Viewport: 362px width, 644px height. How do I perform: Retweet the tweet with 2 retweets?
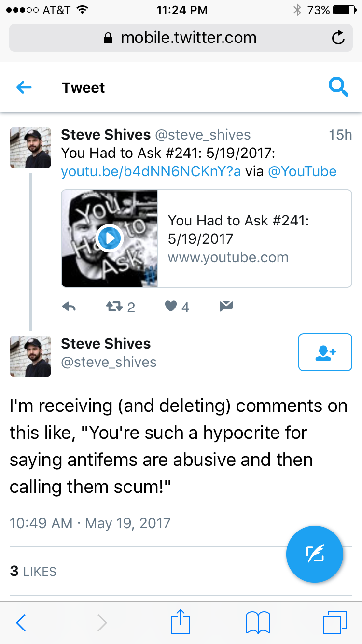114,306
